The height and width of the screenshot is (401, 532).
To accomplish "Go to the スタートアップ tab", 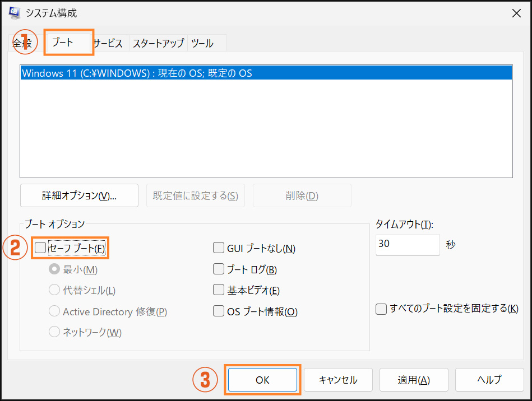I will click(158, 43).
